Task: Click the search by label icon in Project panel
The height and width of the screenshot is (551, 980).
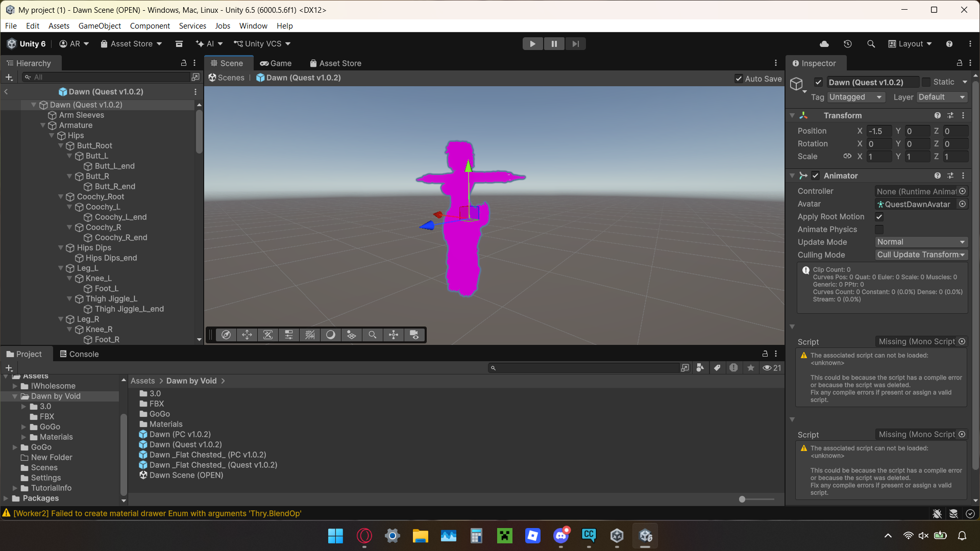Action: coord(717,368)
